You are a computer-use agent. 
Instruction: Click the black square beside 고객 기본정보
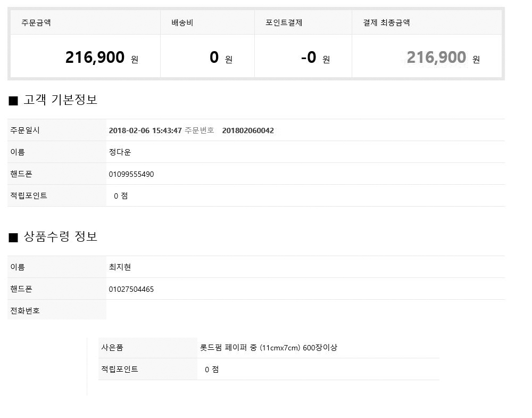pyautogui.click(x=13, y=101)
